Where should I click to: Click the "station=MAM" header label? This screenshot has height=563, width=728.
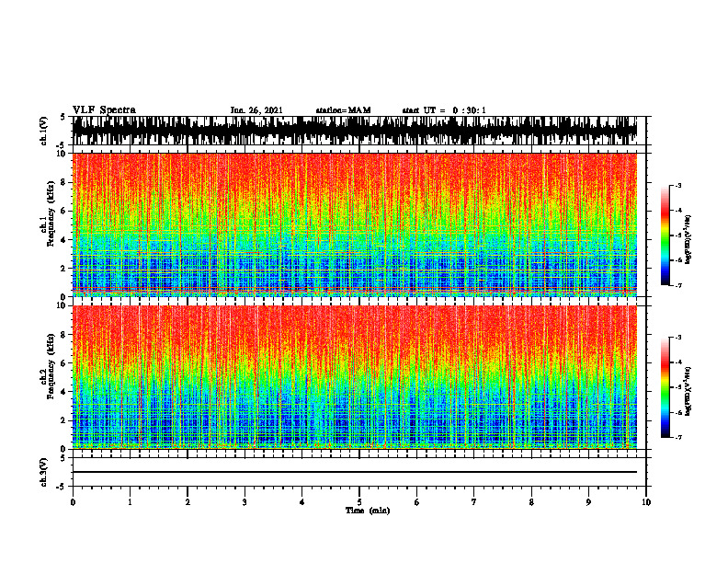pos(343,110)
